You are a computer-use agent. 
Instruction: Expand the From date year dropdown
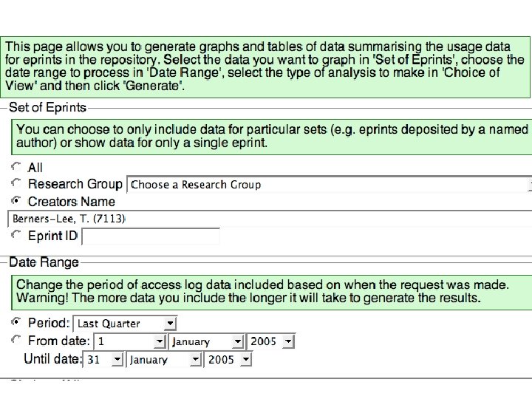pos(272,341)
